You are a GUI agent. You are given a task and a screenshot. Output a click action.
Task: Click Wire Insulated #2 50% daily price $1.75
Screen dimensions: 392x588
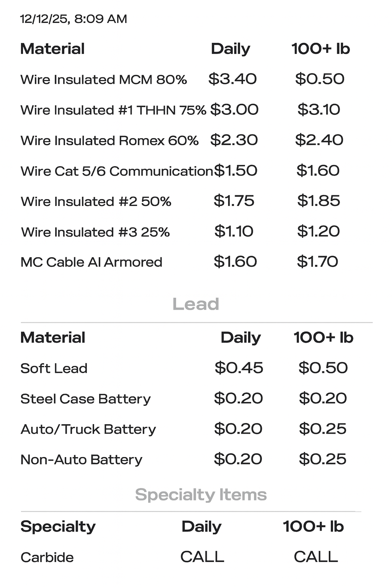pos(234,201)
